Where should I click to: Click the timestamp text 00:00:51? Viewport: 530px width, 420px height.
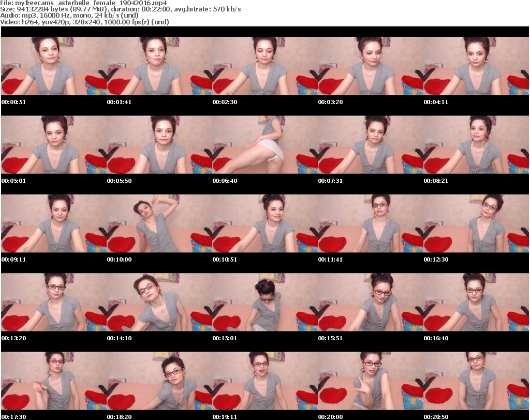[x=13, y=102]
